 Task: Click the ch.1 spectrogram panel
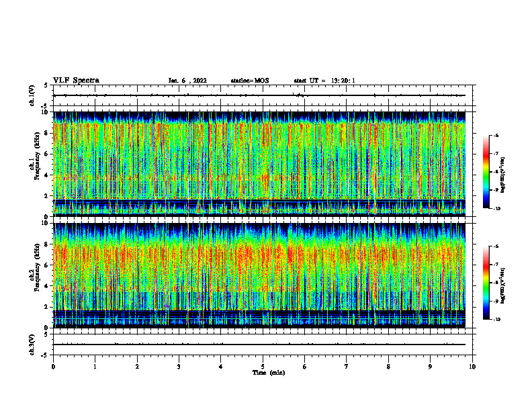pyautogui.click(x=259, y=164)
